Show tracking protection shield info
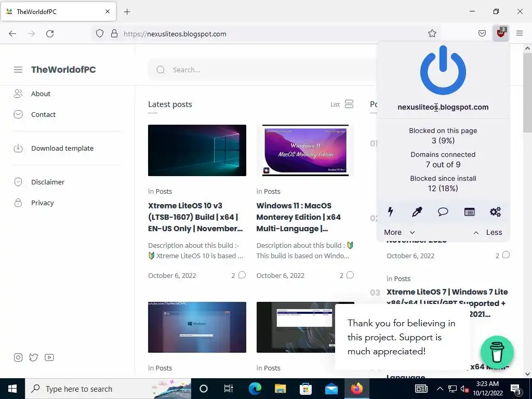Screen dimensions: 532x399 point(99,34)
